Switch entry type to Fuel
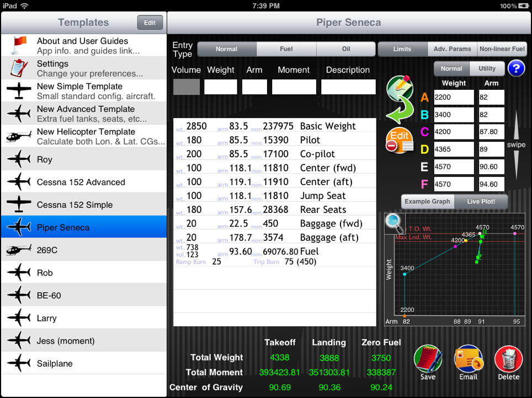 286,49
